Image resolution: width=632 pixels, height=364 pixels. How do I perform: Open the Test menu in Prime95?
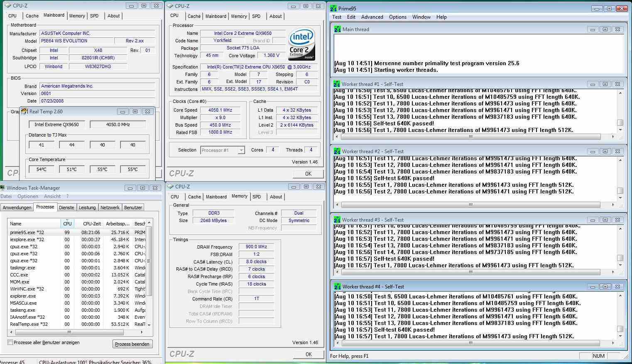pos(337,17)
